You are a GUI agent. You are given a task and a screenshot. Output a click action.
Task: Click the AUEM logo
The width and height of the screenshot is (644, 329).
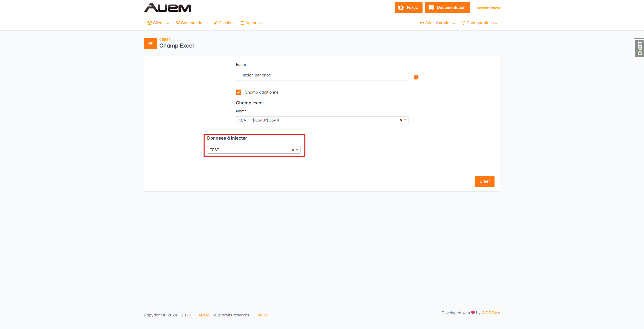click(x=168, y=8)
